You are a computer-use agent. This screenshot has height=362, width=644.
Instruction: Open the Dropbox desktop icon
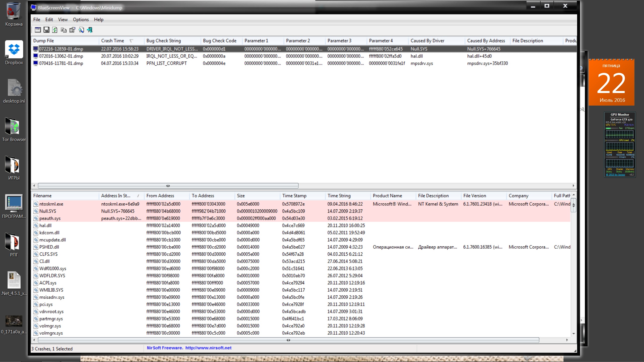click(x=14, y=50)
